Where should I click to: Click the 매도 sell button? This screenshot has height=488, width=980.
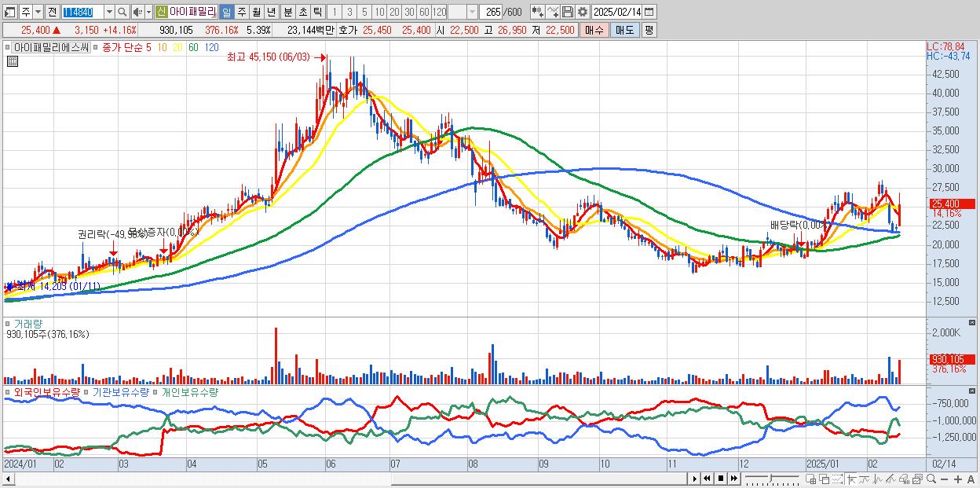[624, 30]
